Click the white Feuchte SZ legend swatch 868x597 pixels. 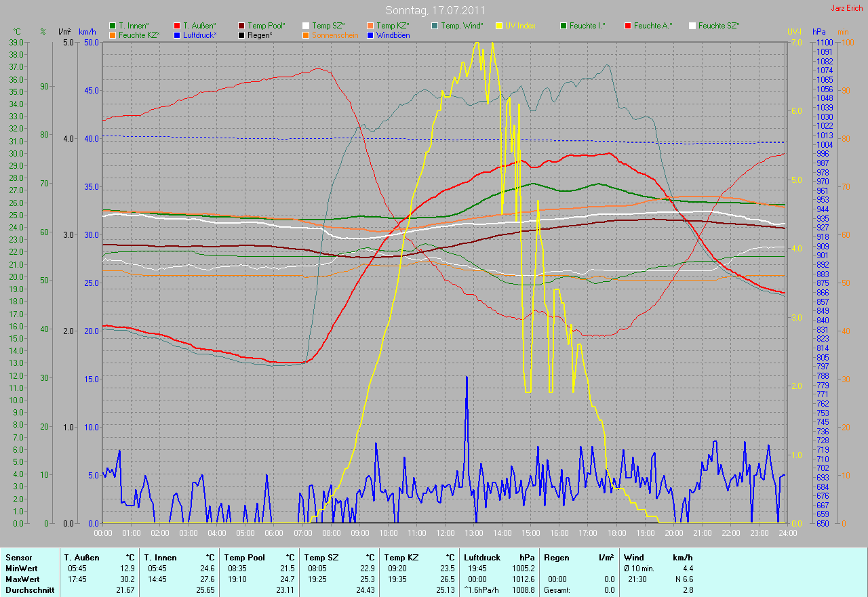coord(692,26)
